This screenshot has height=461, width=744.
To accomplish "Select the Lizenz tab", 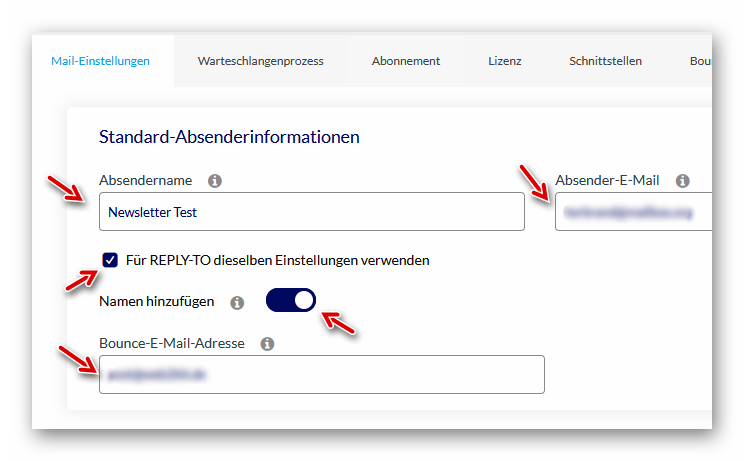I will click(x=505, y=61).
